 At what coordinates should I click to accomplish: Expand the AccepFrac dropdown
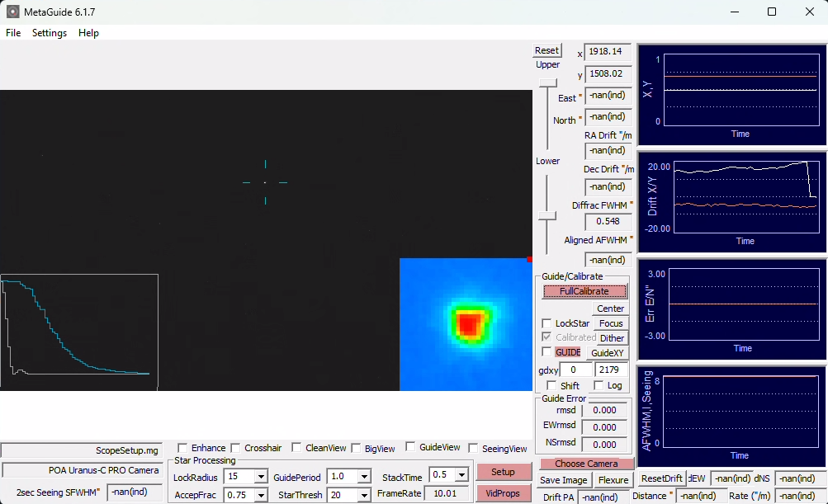point(261,495)
